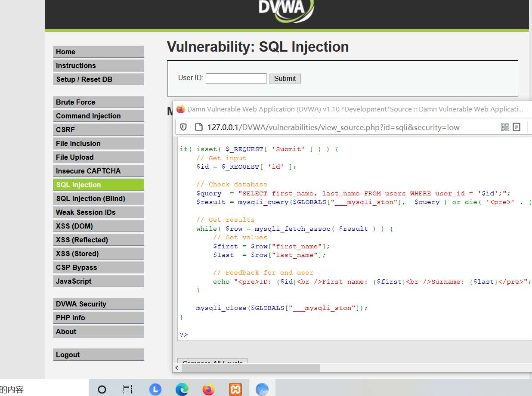532x396 pixels.
Task: Click the page icon beside the URL
Action: pos(198,127)
